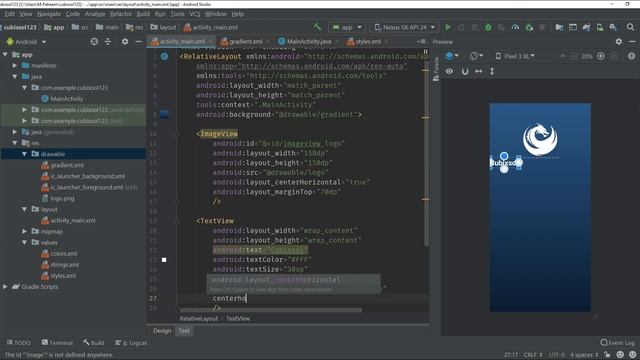
Task: Click editor horizontal scrollbar
Action: pos(271,310)
